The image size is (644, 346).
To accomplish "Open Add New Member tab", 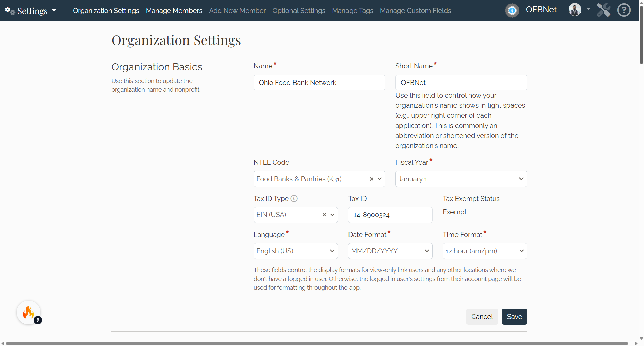I will pyautogui.click(x=237, y=11).
